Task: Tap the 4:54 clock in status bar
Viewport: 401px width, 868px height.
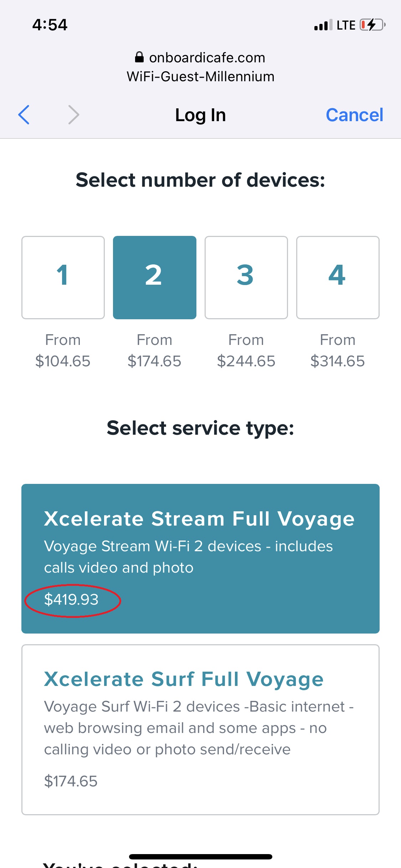Action: tap(50, 25)
